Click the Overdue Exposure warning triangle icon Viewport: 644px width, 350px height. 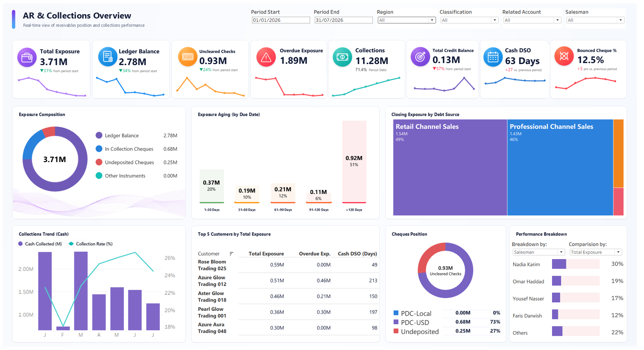tap(266, 57)
